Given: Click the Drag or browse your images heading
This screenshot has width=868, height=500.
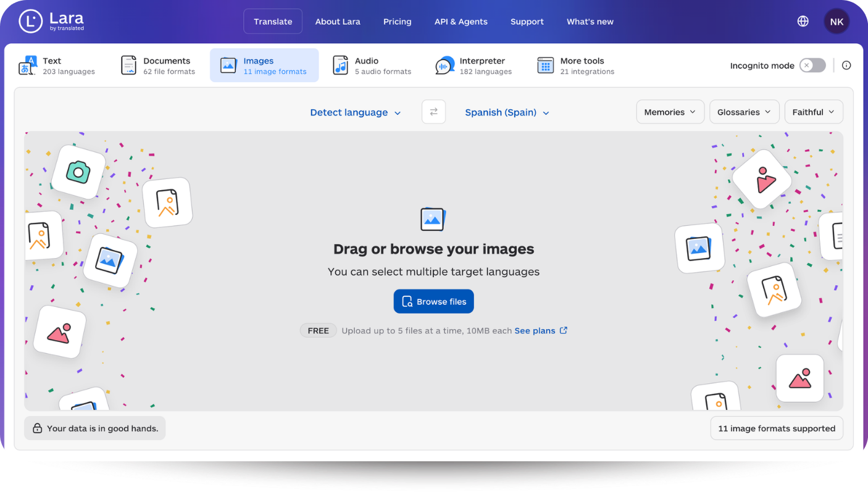Looking at the screenshot, I should pos(434,249).
